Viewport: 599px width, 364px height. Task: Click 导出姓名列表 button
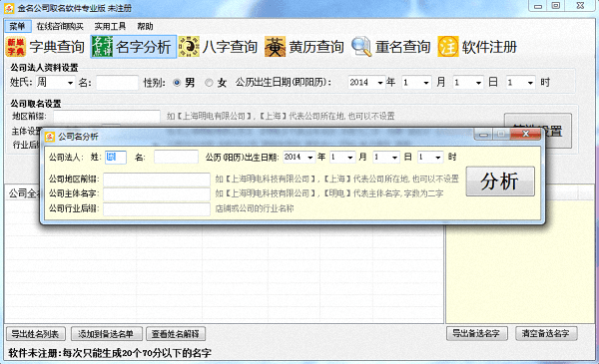(36, 334)
